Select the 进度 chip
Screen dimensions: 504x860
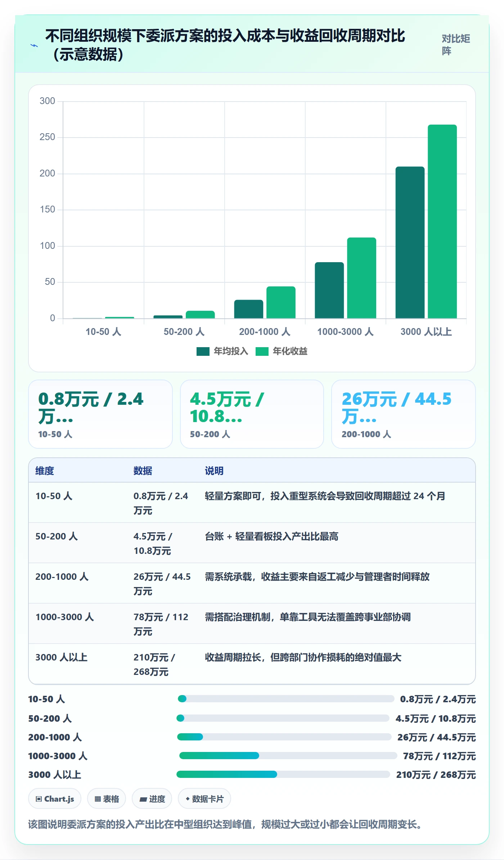(x=152, y=799)
